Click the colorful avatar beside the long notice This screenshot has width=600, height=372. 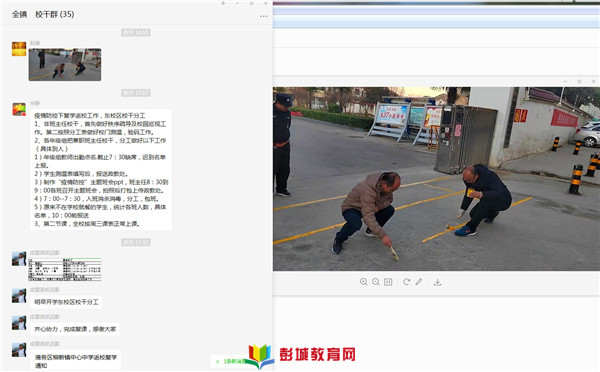[19, 109]
